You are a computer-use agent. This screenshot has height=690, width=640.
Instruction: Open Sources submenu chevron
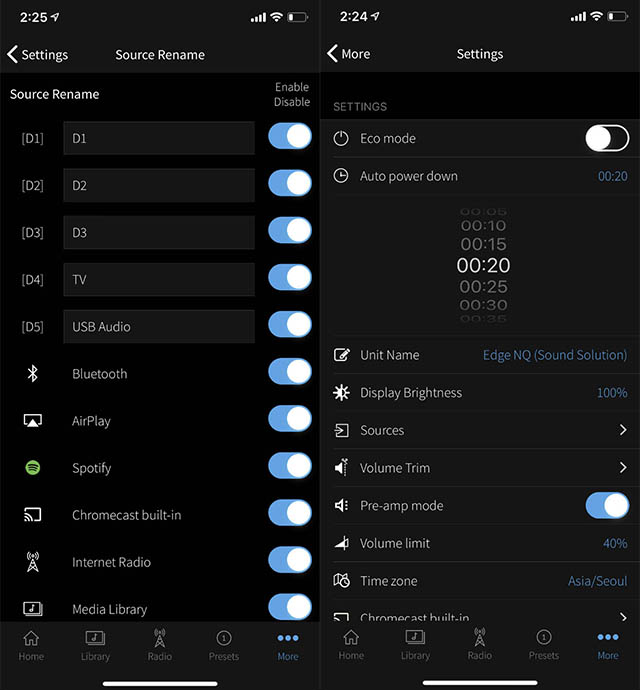[x=622, y=430]
